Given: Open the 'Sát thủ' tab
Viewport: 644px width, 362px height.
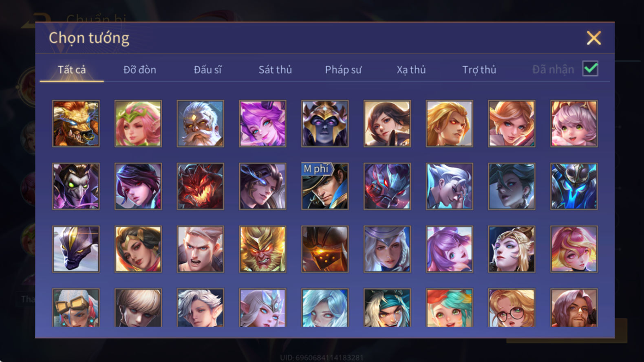Looking at the screenshot, I should [x=275, y=70].
